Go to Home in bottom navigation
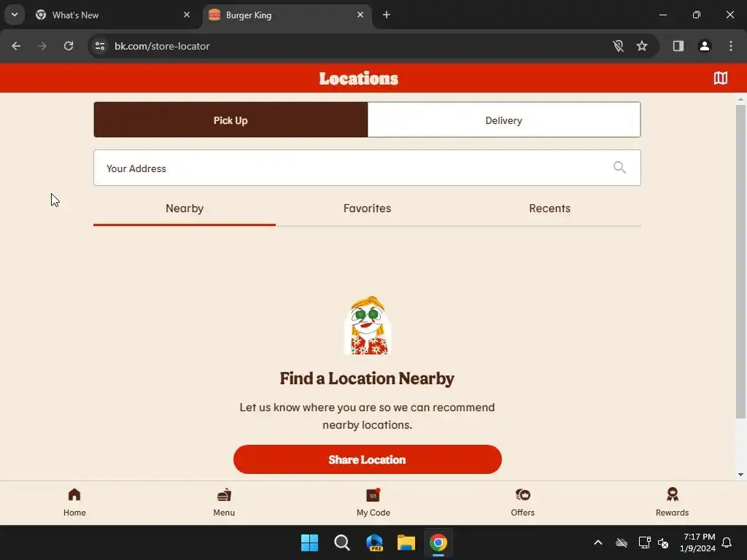The image size is (747, 560). [74, 502]
